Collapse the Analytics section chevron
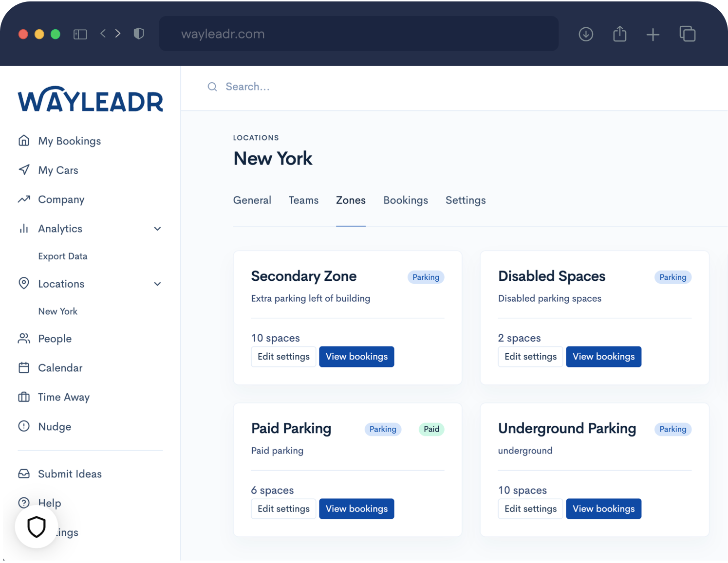Viewport: 728px width, 563px height. (x=157, y=228)
